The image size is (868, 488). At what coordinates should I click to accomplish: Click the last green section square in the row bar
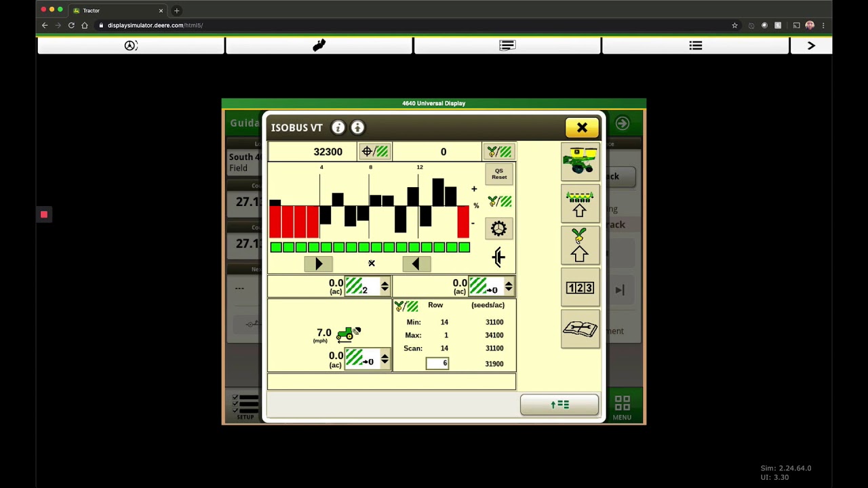pos(464,247)
